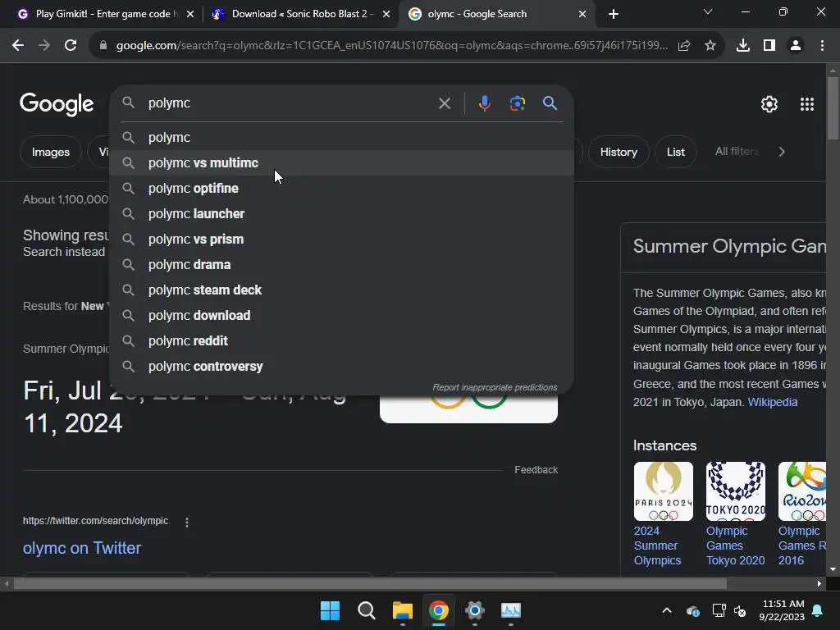This screenshot has height=630, width=840.
Task: Search by image with Lens icon
Action: click(517, 103)
